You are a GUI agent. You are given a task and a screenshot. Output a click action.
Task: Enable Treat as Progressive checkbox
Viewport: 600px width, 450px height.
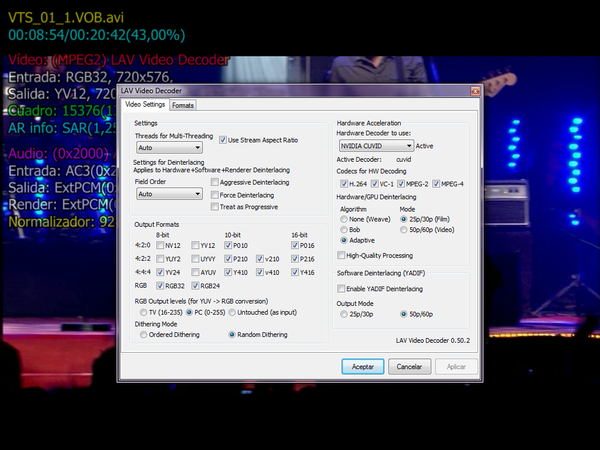[215, 206]
